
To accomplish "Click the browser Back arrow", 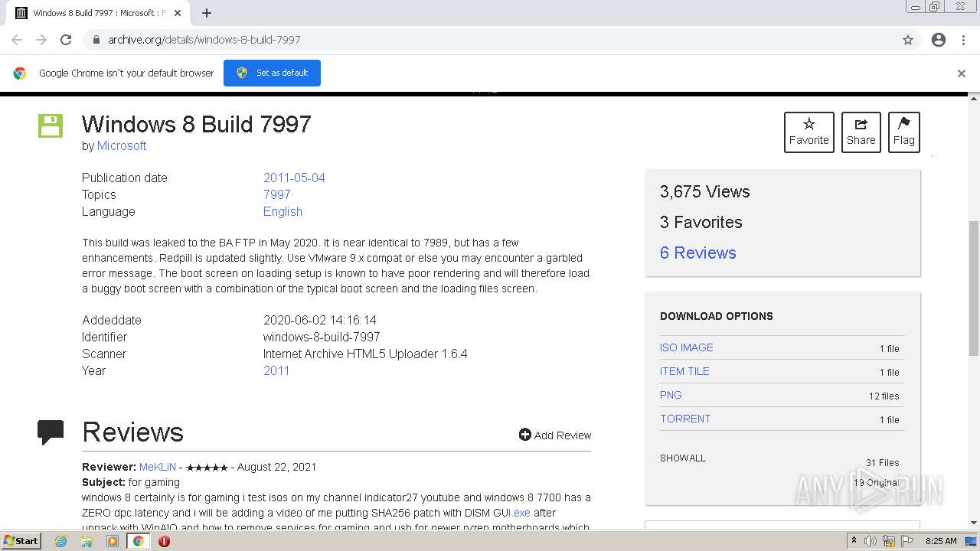I will click(x=17, y=40).
